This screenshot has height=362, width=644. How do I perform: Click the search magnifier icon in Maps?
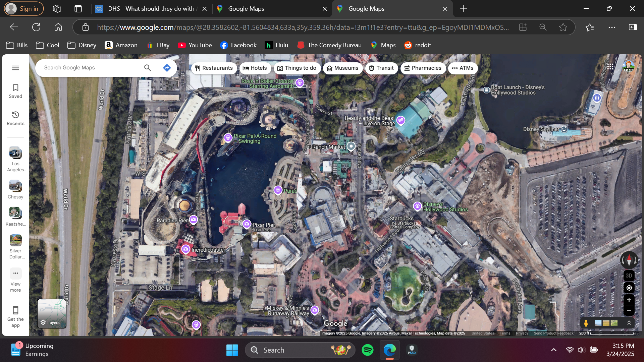(x=148, y=68)
